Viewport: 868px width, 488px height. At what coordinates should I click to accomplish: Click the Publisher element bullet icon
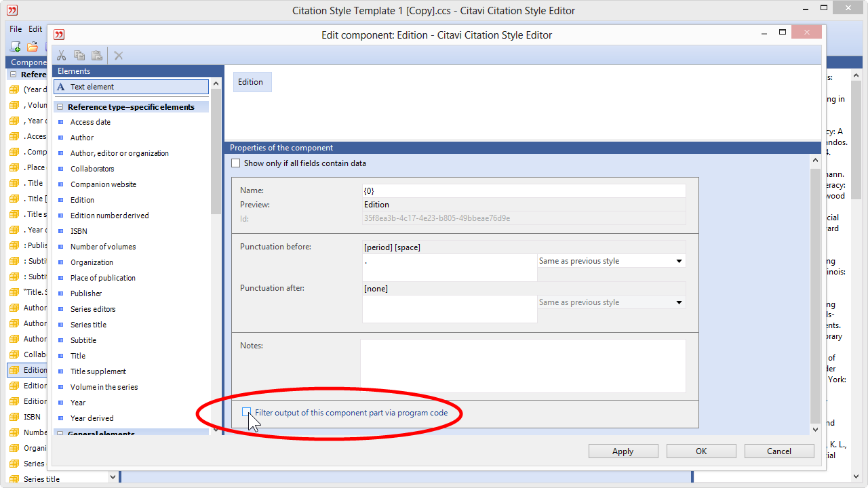60,294
